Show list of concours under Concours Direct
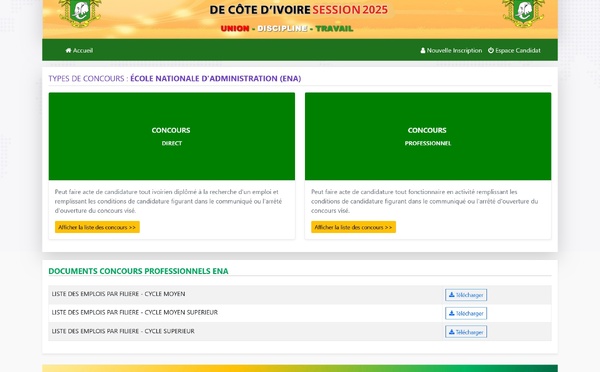The image size is (600, 372). pyautogui.click(x=97, y=227)
